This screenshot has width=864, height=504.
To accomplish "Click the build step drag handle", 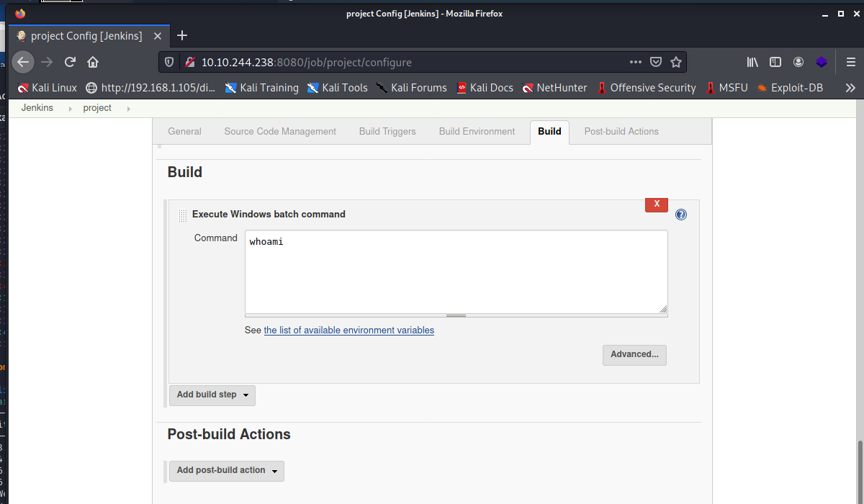I will point(182,215).
